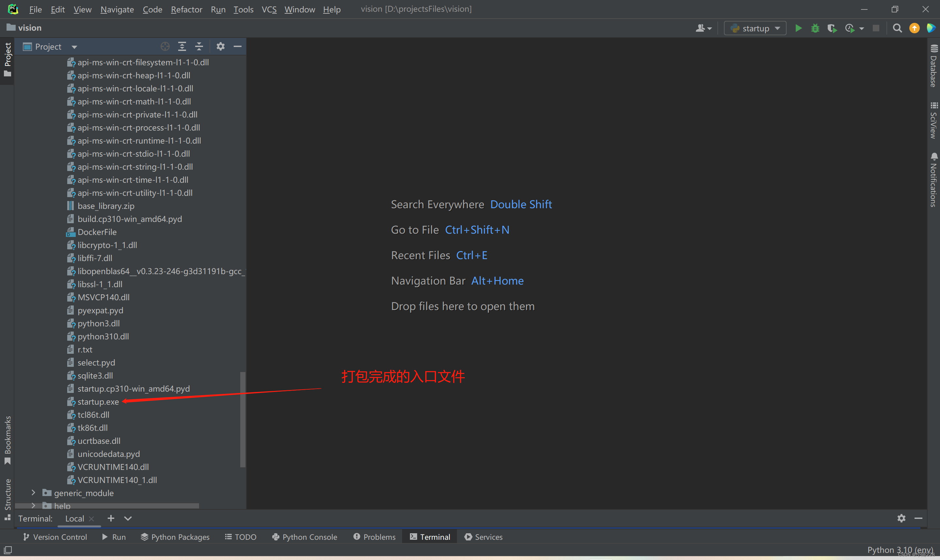Open the Refactor menu

(186, 9)
